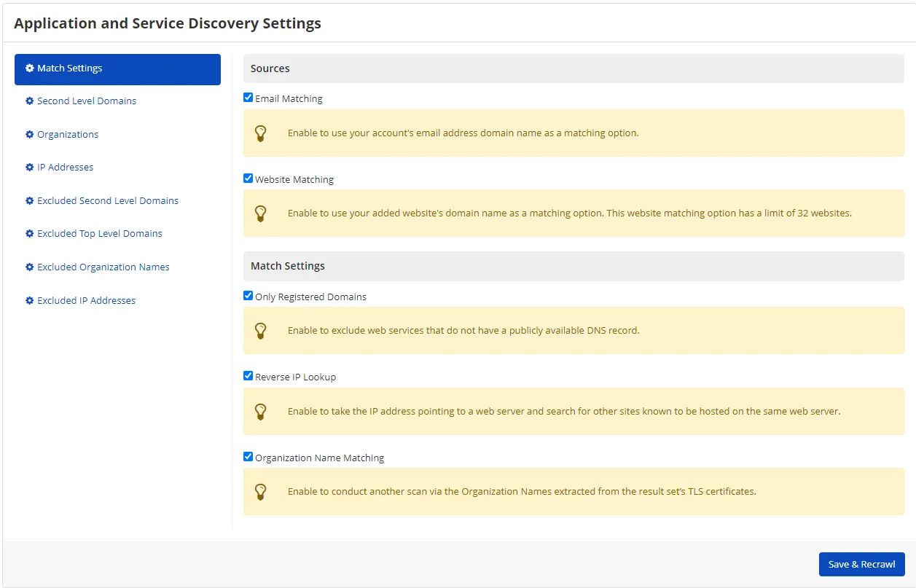This screenshot has width=916, height=588.
Task: Open the Second Level Domains section
Action: (87, 101)
